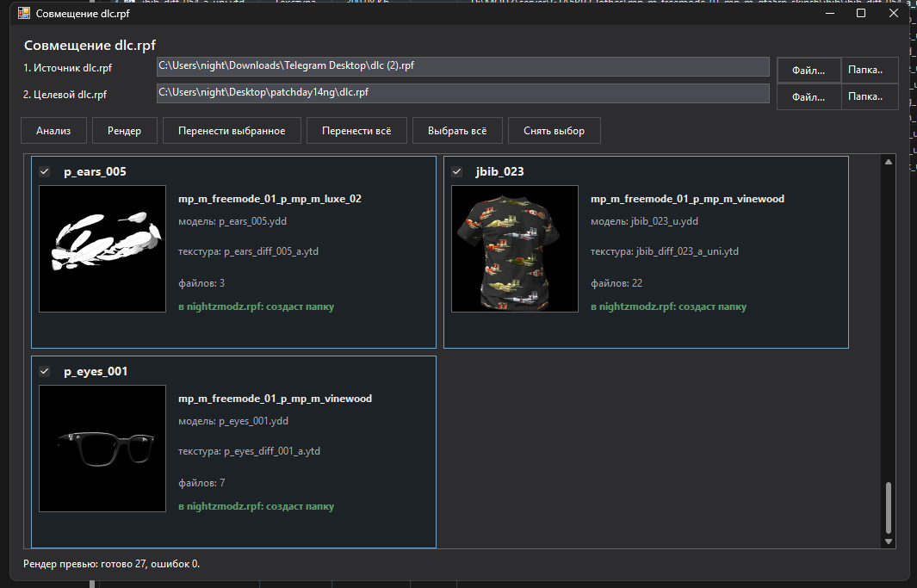917x588 pixels.
Task: Close the Совмещение dlc.rpf window
Action: (893, 13)
